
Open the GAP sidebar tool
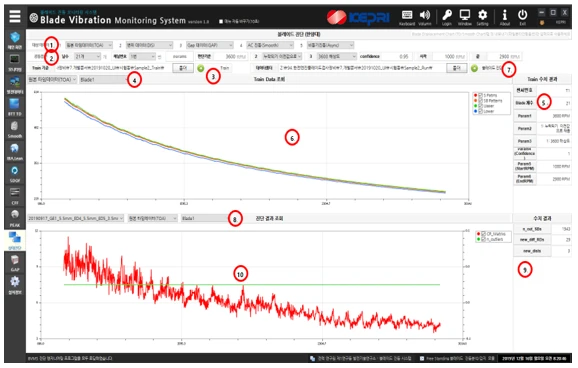click(15, 263)
